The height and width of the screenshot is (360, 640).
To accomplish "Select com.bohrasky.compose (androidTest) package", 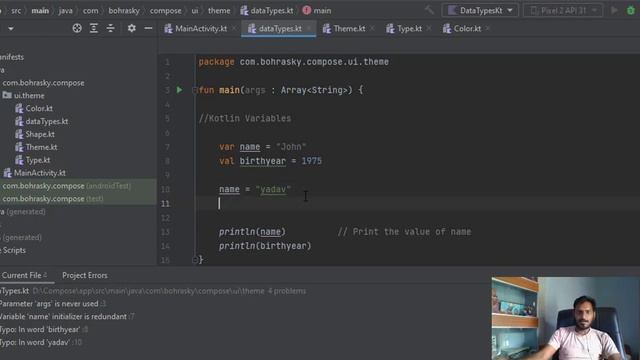I will [66, 186].
